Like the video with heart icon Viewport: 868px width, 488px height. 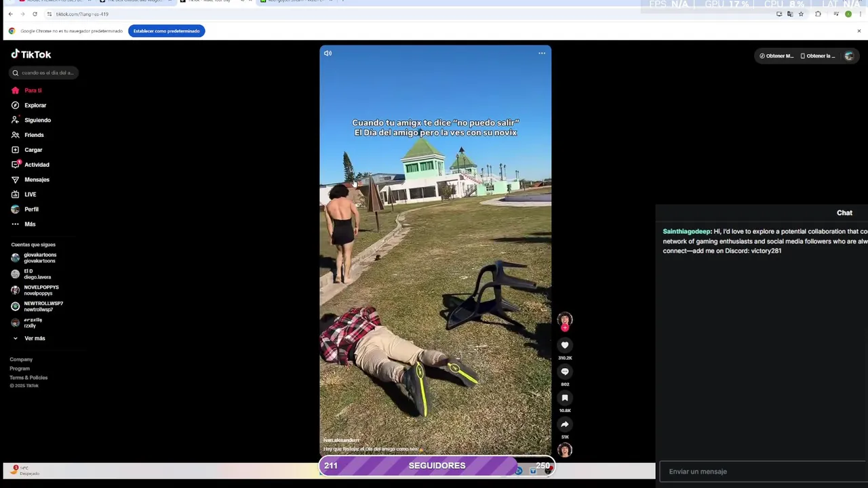pos(565,345)
